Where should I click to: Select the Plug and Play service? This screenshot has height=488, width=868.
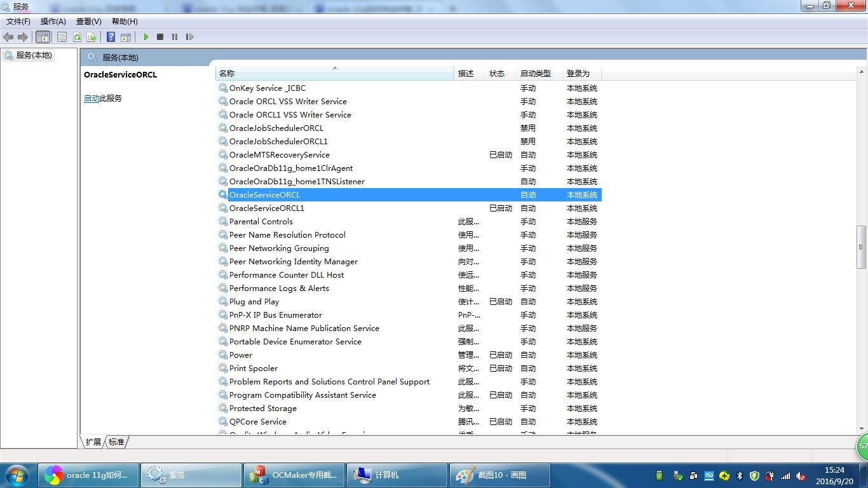coord(409,302)
